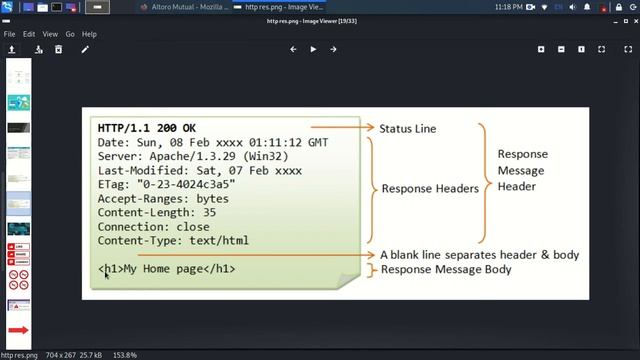
Task: Click the save copy toolbar icon
Action: pos(39,49)
